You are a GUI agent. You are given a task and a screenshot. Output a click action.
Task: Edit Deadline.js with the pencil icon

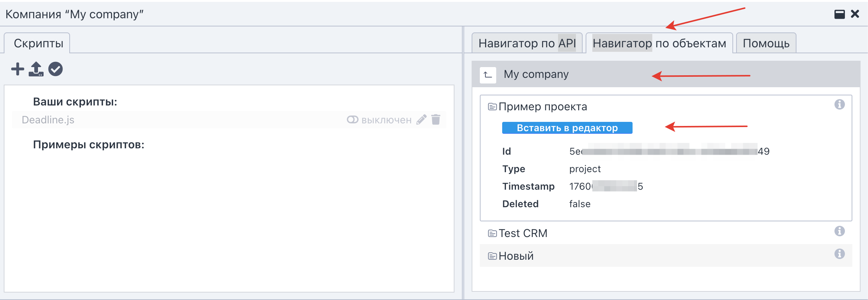tap(421, 120)
